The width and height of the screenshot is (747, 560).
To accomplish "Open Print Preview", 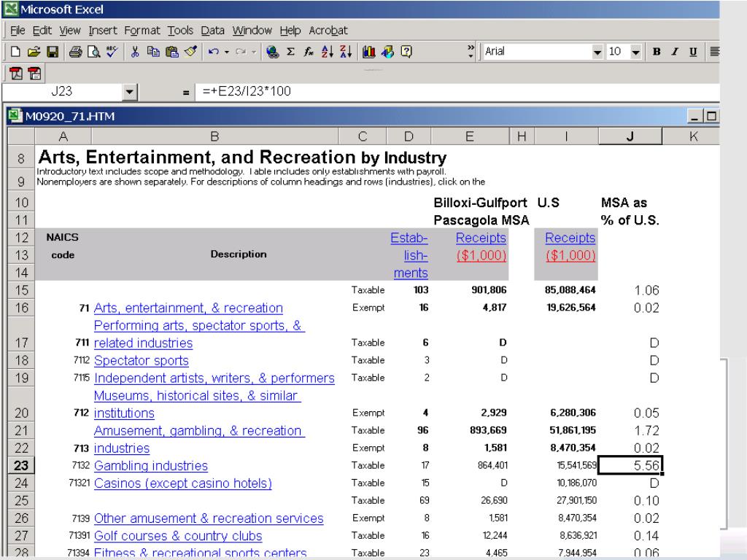I will point(94,52).
